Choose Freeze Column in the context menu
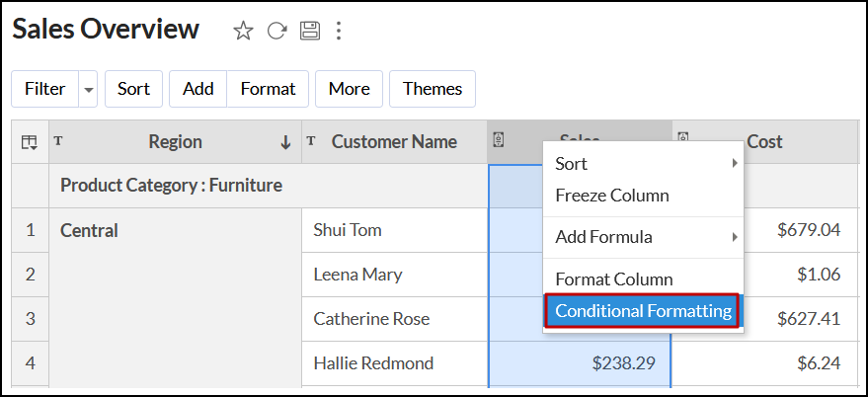 (612, 196)
